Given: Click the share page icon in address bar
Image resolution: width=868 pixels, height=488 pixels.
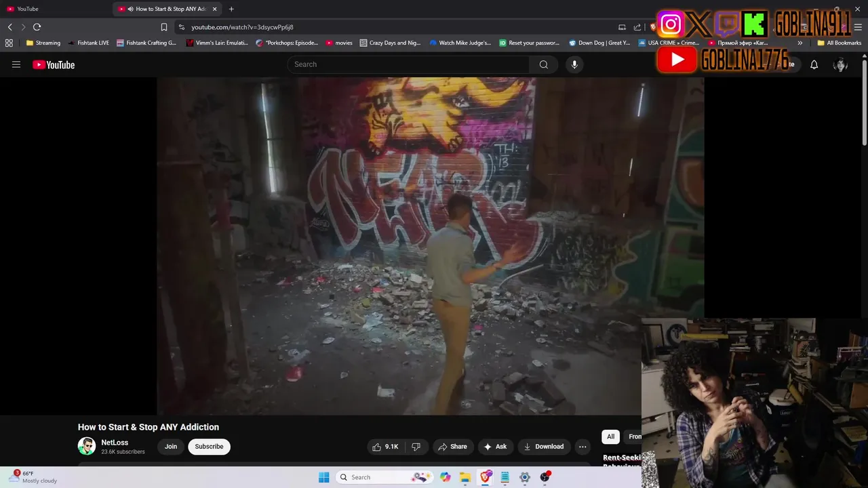Looking at the screenshot, I should [637, 27].
